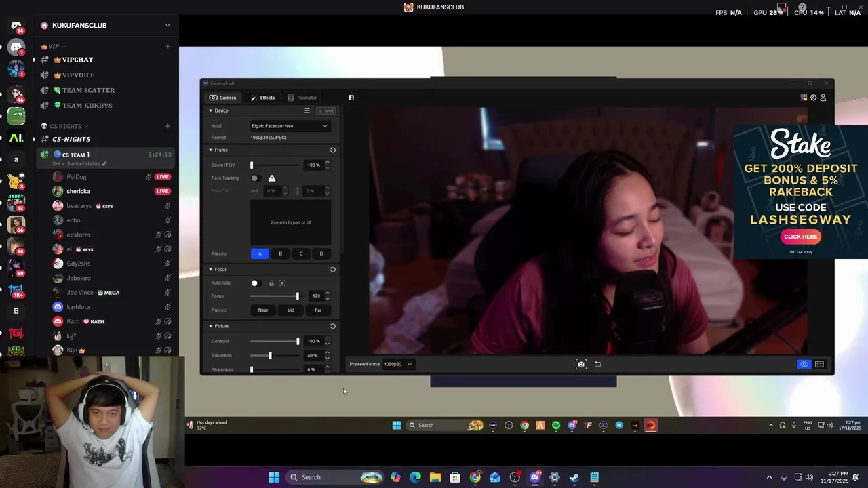The width and height of the screenshot is (868, 488).
Task: Add channel to CS NIGHTS category plus icon
Action: (167, 126)
